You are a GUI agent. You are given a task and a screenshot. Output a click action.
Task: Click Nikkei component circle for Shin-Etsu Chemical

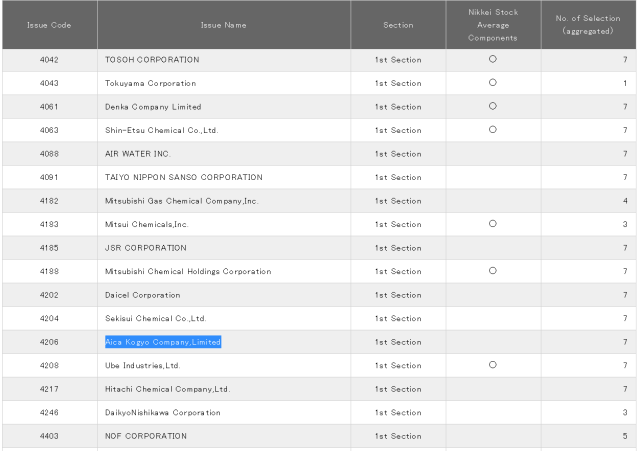coord(493,129)
